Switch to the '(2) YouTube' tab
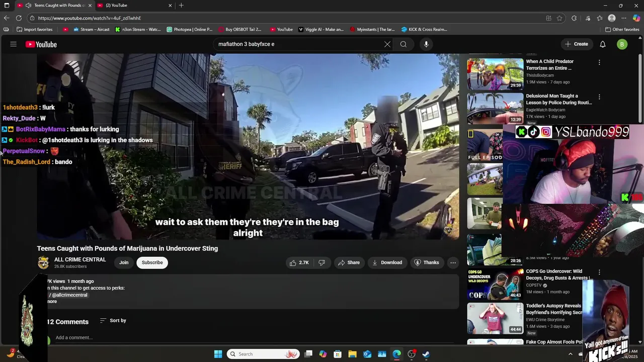The height and width of the screenshot is (362, 644). [133, 6]
